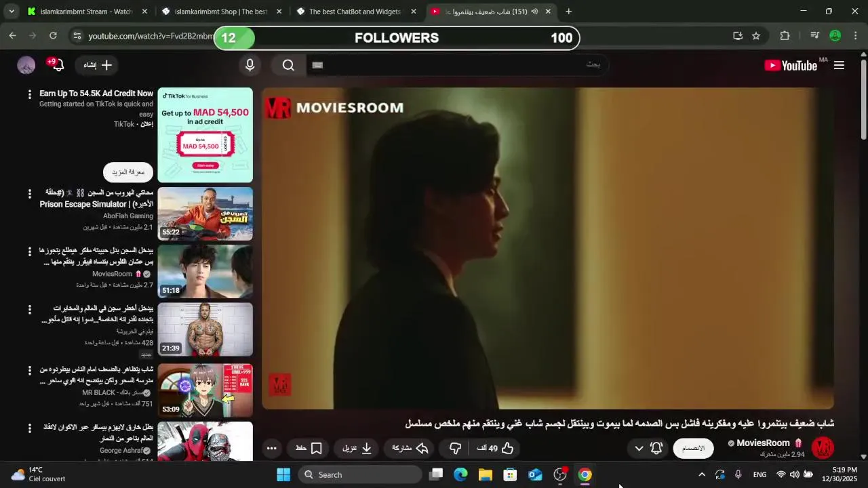Open more actions three-dot button under video
This screenshot has height=488, width=868.
271,448
